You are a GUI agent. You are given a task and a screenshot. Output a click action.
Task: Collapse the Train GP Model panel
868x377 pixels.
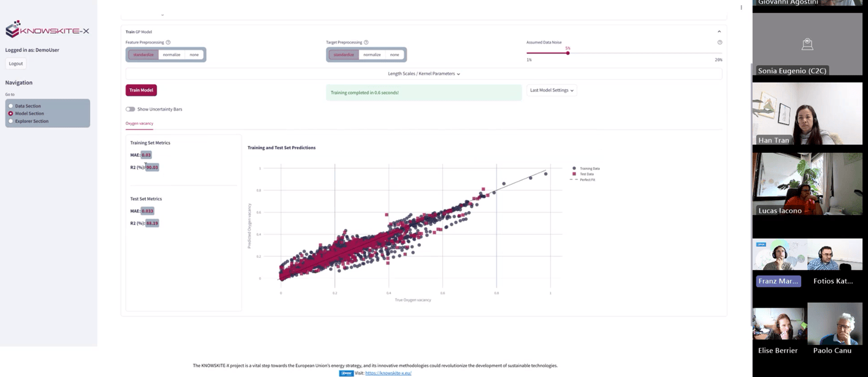tap(719, 32)
